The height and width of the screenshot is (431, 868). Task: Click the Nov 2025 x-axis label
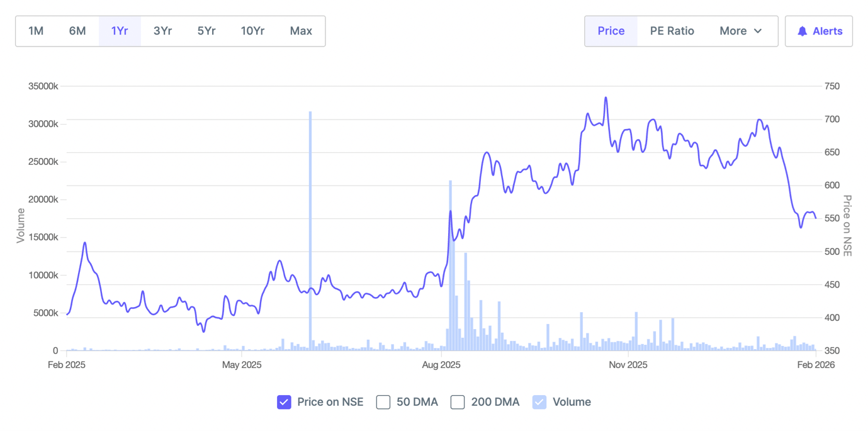pyautogui.click(x=628, y=365)
